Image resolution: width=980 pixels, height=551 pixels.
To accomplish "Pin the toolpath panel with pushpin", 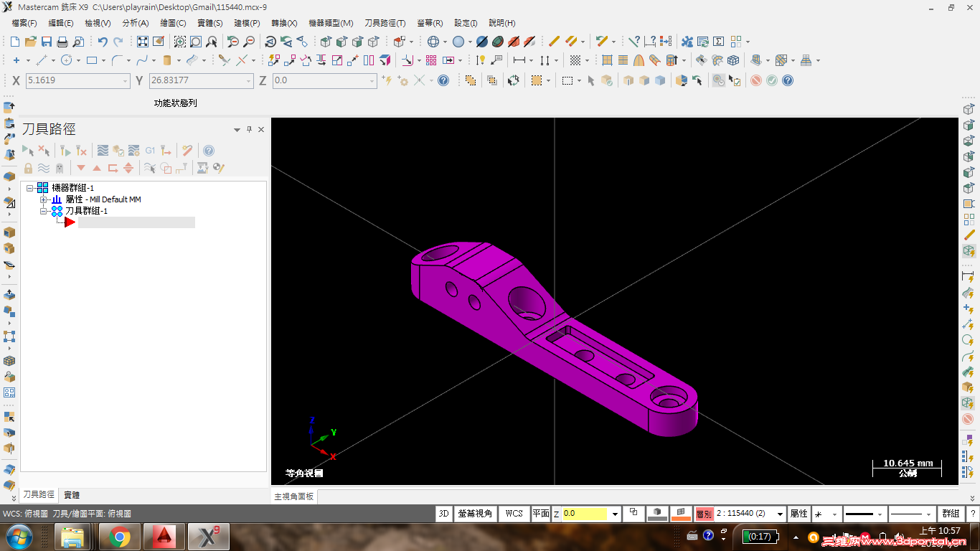I will pyautogui.click(x=249, y=129).
